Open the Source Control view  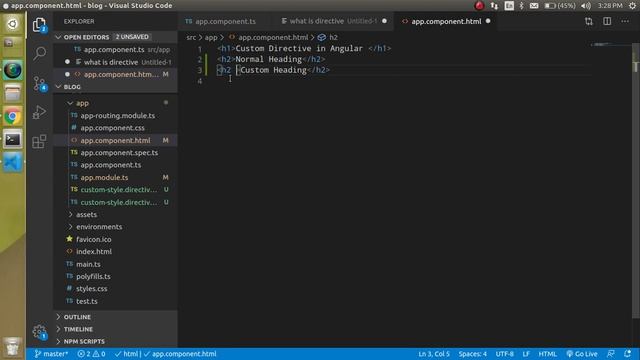39,83
